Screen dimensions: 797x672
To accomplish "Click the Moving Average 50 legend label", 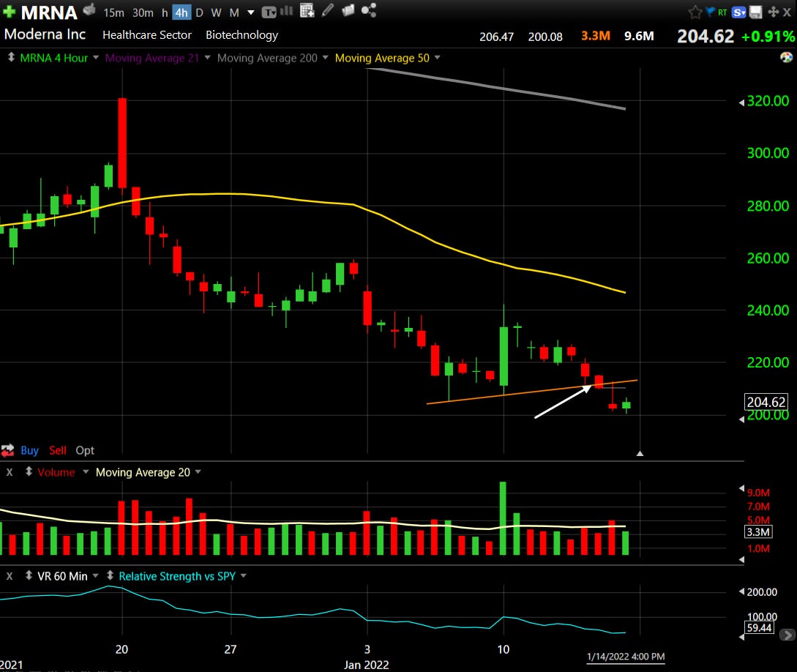I will (x=382, y=58).
